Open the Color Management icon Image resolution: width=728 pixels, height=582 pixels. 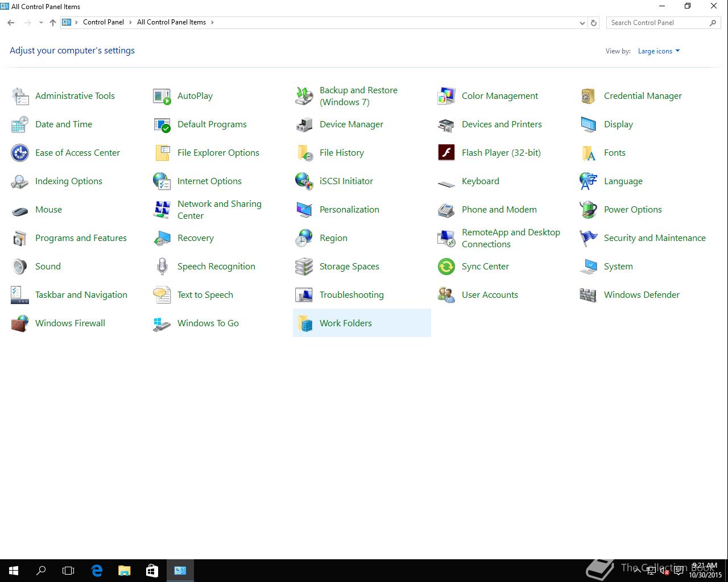[x=446, y=96]
